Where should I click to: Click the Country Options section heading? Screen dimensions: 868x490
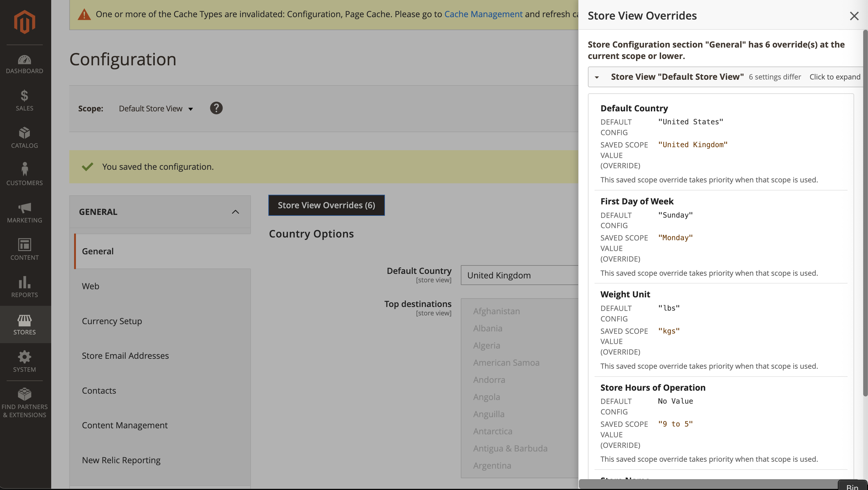pyautogui.click(x=311, y=234)
